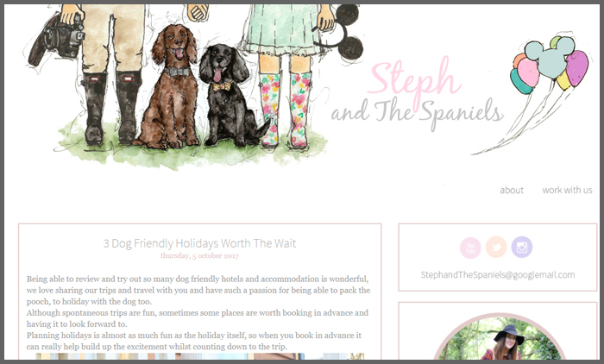Click the post image below the text

199,356
